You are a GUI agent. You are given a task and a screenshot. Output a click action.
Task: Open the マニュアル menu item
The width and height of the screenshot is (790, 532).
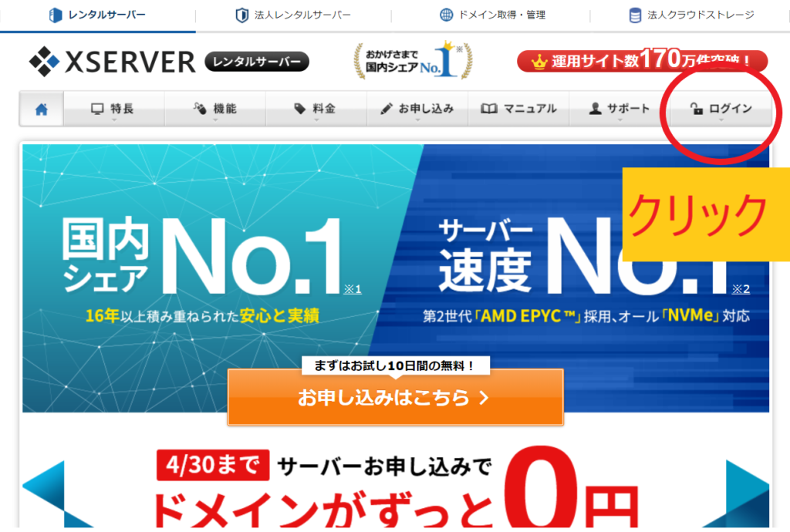[519, 109]
